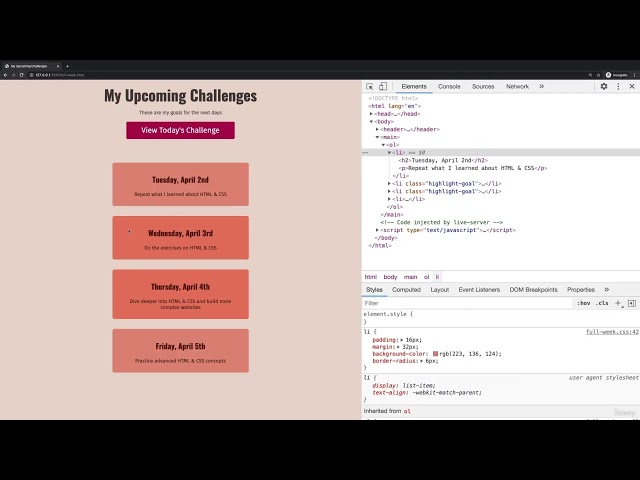Collapse the selected li node arrow

389,153
